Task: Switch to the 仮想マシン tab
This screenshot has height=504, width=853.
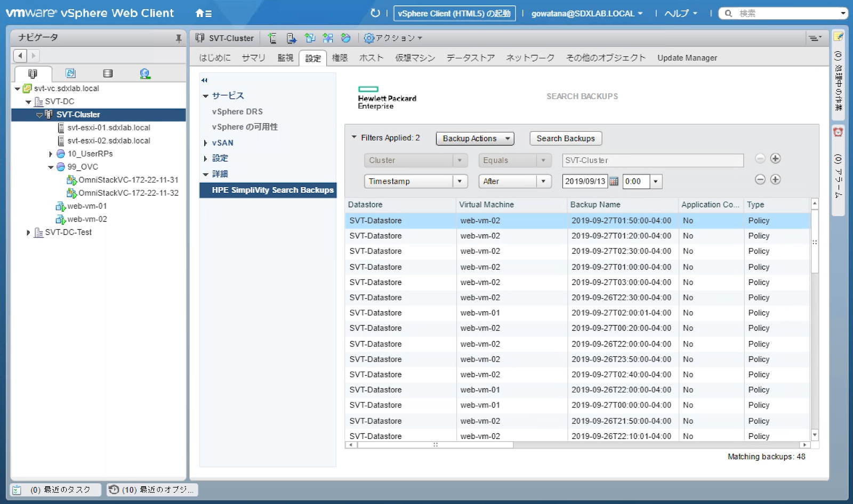Action: coord(415,58)
